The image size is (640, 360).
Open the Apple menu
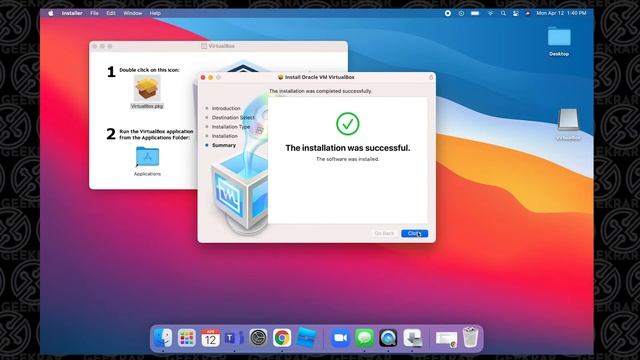click(51, 13)
